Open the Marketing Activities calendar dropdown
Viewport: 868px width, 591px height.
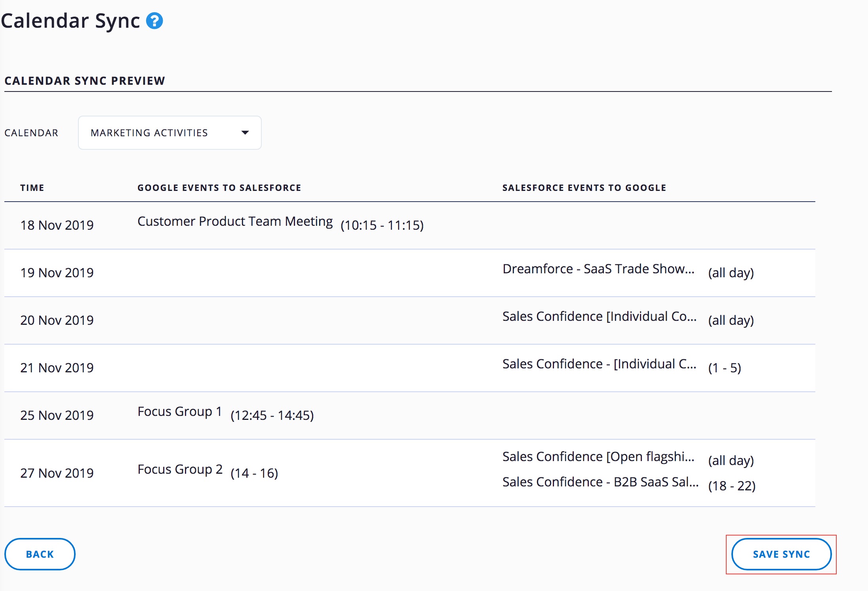169,133
